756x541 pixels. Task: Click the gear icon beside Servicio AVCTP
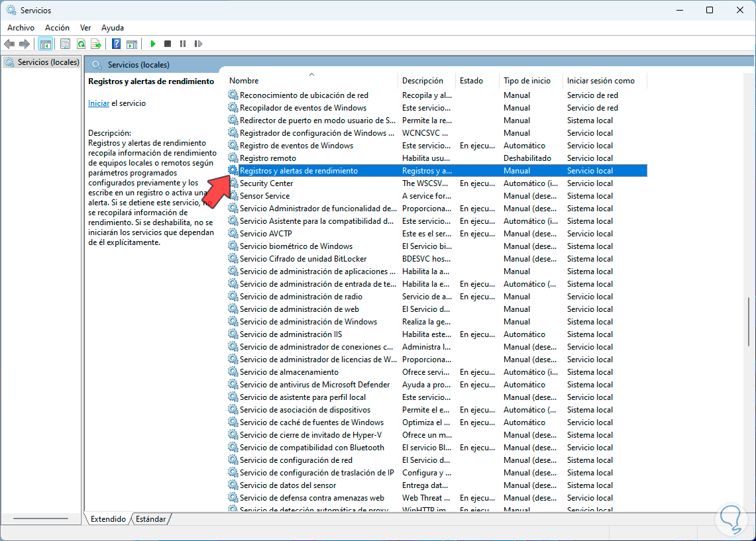[233, 233]
